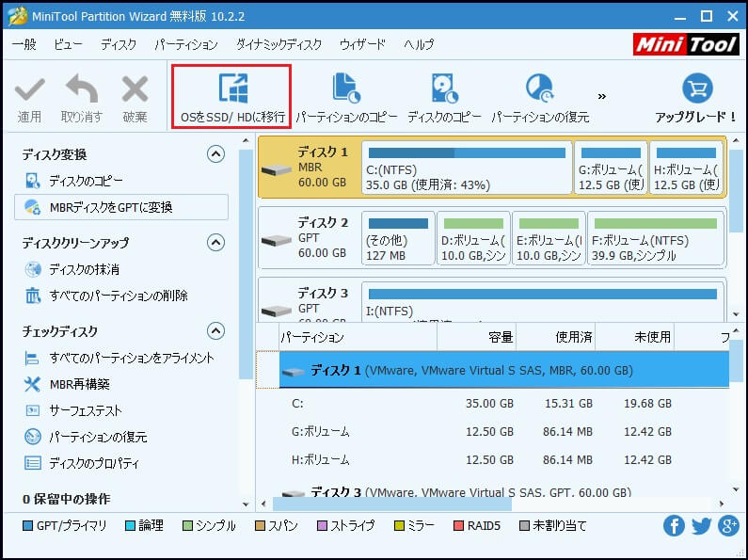Viewport: 748px width, 560px height.
Task: Click the 破棄 (Discard) X icon
Action: tap(135, 89)
